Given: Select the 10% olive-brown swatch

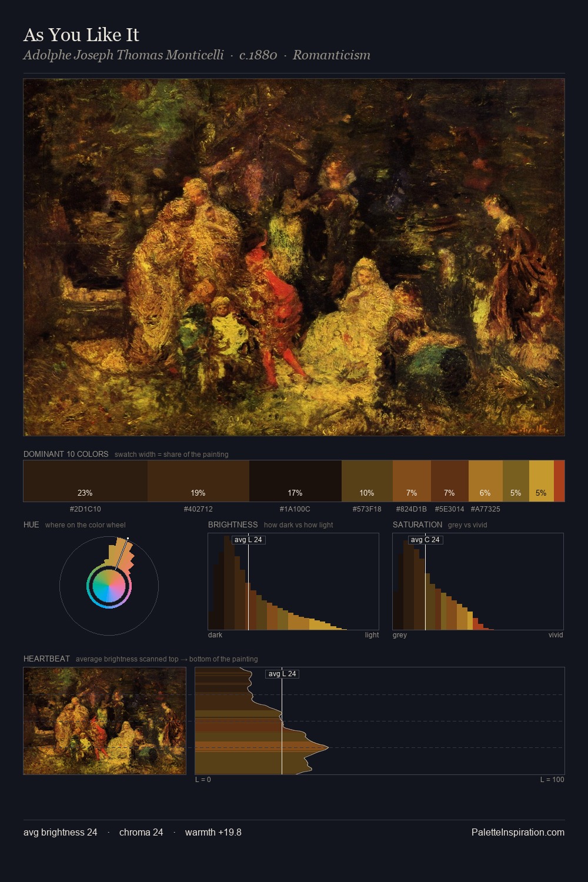Looking at the screenshot, I should [x=367, y=481].
